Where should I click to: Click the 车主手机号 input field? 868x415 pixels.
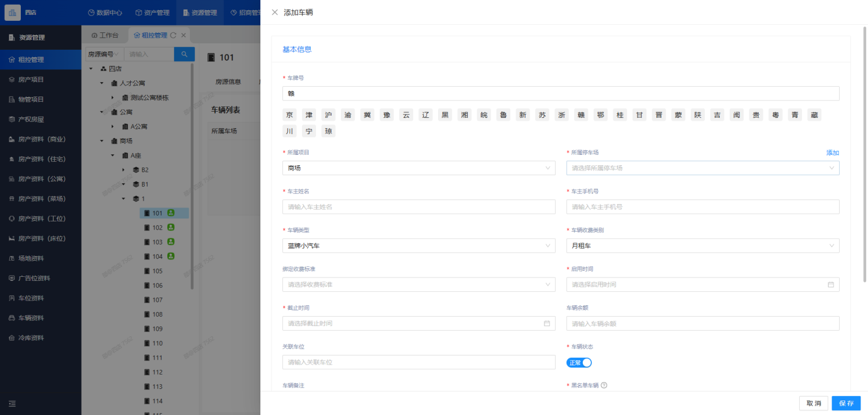(x=703, y=207)
